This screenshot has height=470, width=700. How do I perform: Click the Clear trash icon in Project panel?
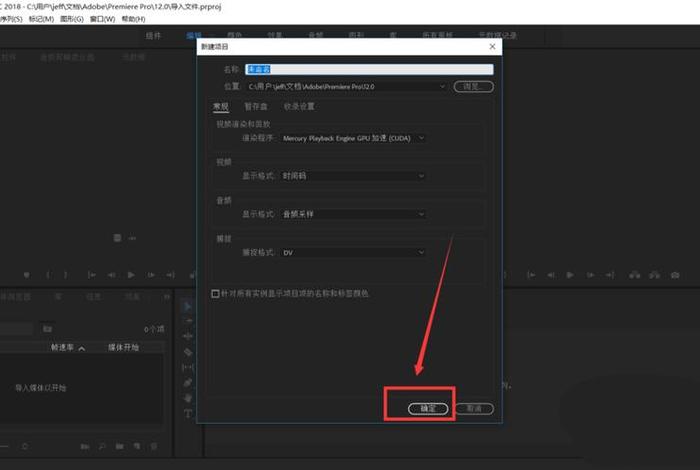(x=154, y=446)
